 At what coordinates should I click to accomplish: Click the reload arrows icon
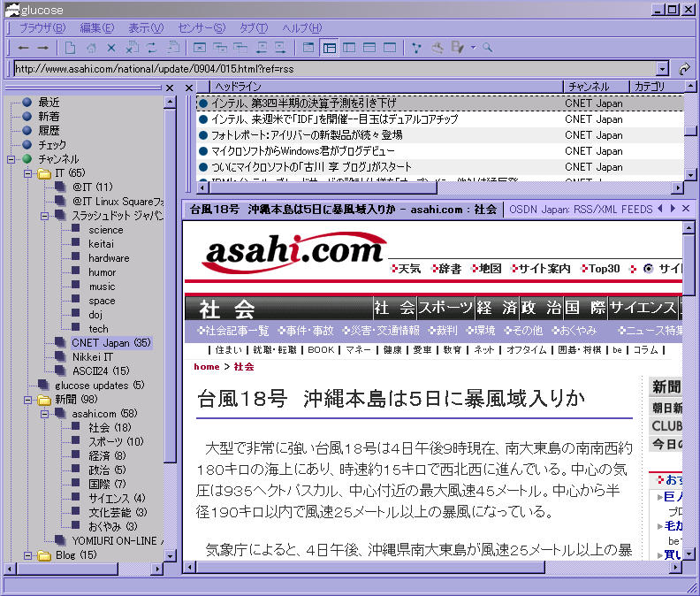(x=152, y=48)
